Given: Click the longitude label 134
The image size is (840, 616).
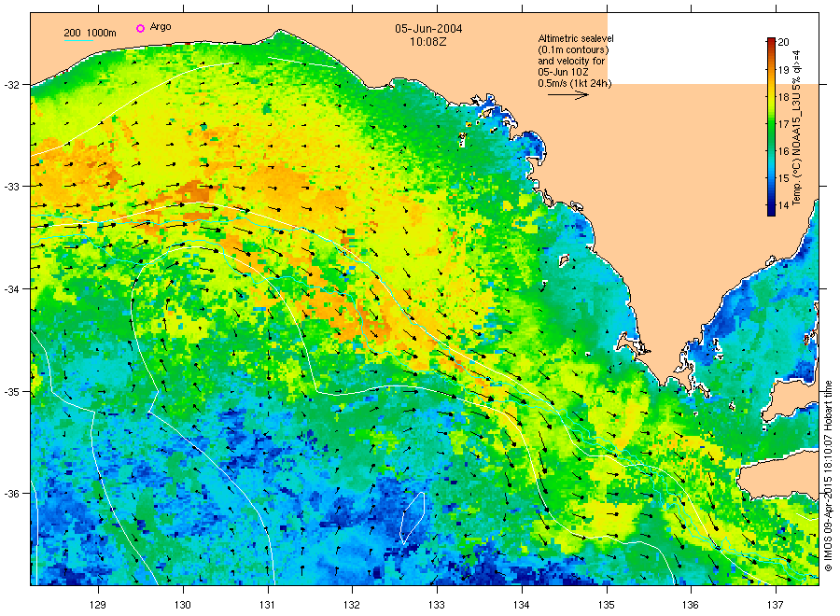Looking at the screenshot, I should tap(521, 606).
